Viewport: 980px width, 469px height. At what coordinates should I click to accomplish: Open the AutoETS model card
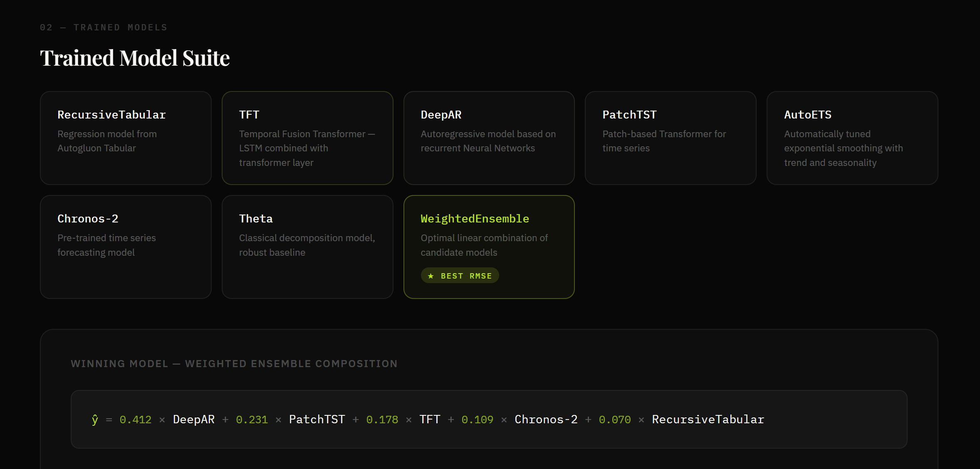[852, 138]
